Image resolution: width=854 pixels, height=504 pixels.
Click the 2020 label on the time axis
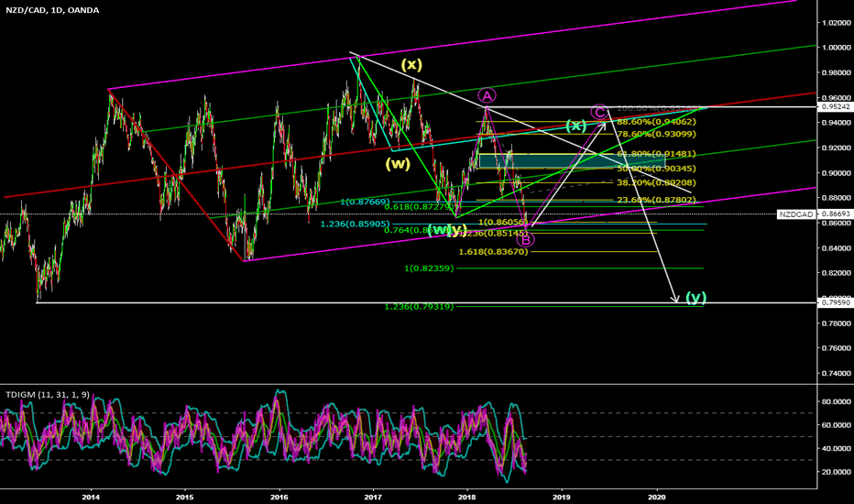point(657,497)
